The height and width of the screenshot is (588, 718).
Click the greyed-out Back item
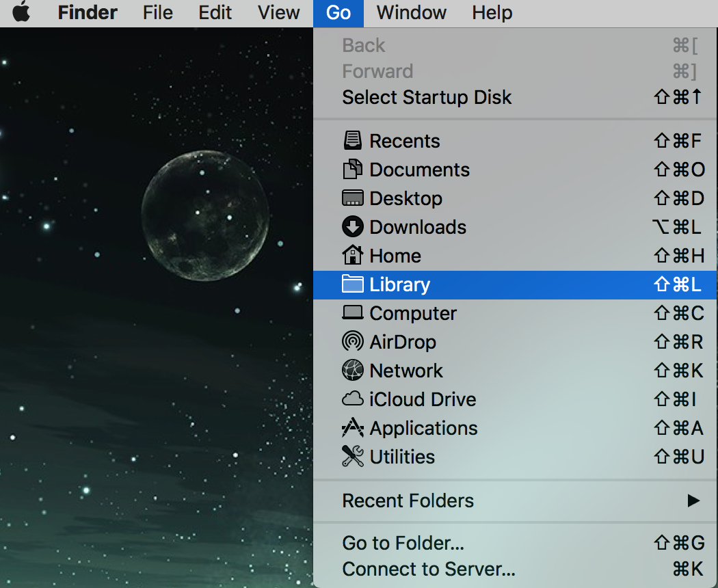(515, 45)
